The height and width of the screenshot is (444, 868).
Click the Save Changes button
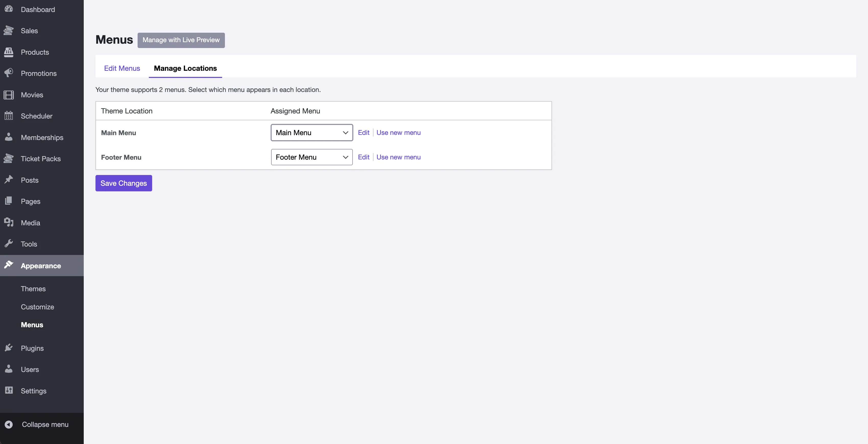(124, 183)
